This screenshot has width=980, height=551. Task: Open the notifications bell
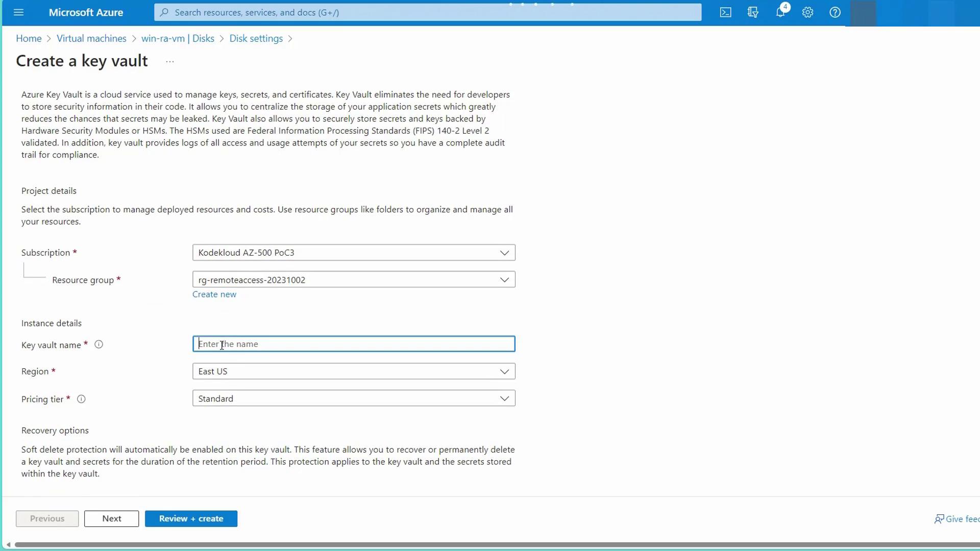pyautogui.click(x=780, y=12)
